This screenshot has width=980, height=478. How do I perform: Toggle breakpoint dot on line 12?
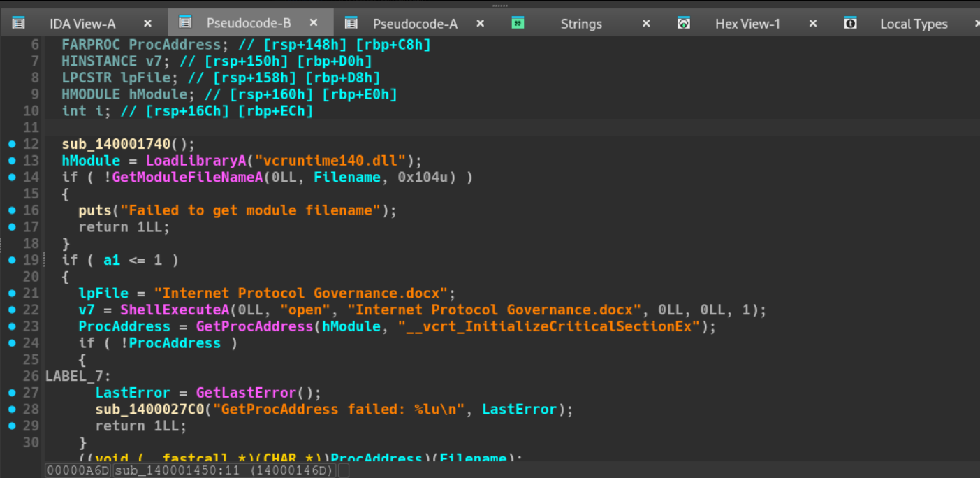tap(12, 144)
